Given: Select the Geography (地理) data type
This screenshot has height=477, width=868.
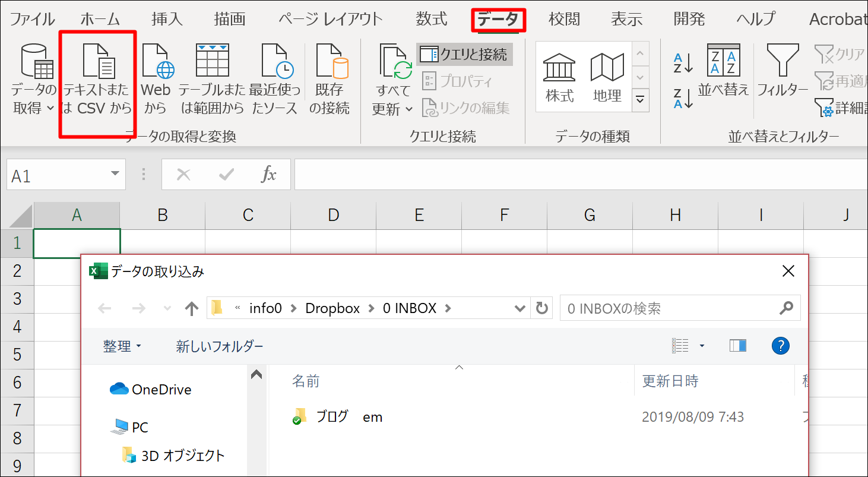Looking at the screenshot, I should (x=607, y=77).
